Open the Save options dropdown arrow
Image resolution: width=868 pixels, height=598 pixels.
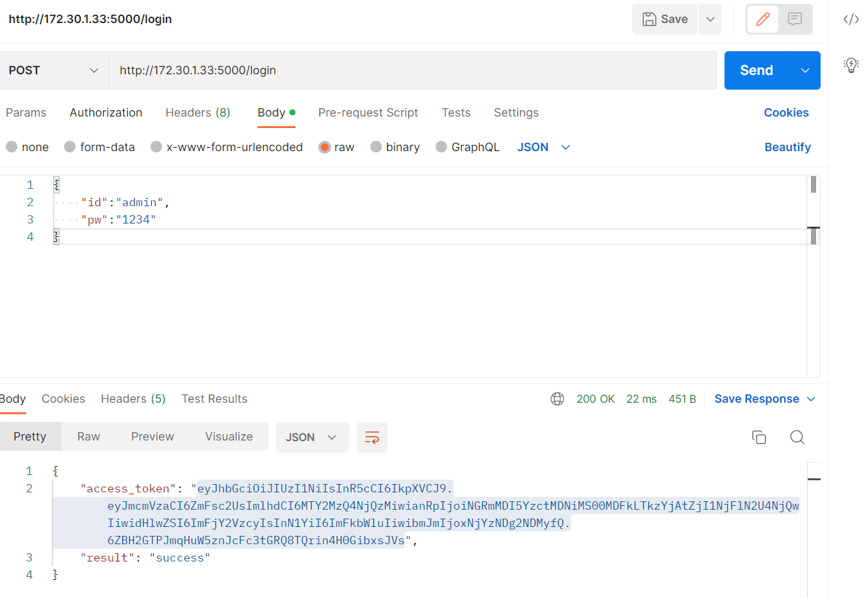710,19
